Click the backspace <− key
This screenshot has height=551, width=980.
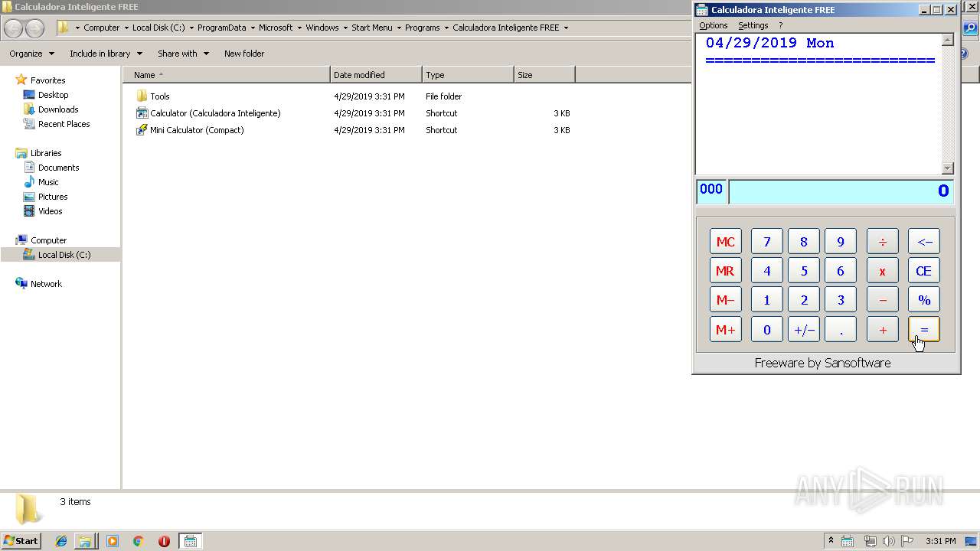pos(923,242)
